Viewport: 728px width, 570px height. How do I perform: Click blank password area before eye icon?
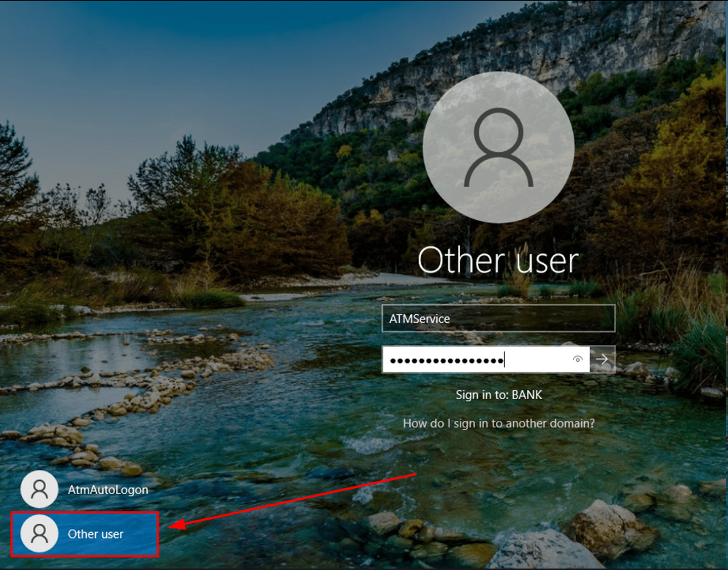(x=536, y=360)
